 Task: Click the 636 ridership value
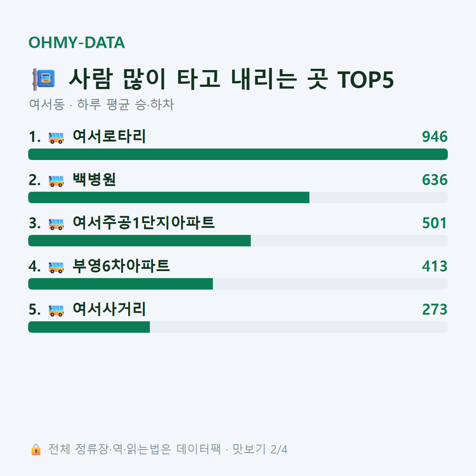(435, 180)
